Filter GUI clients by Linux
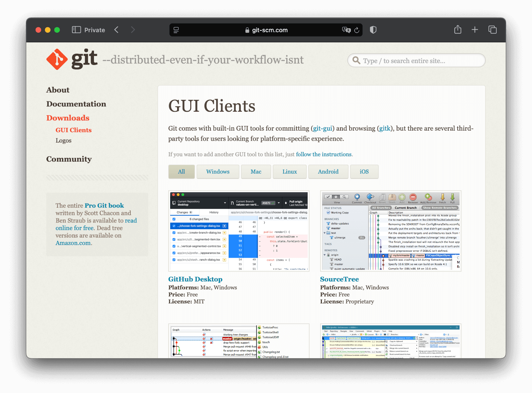 coord(290,172)
